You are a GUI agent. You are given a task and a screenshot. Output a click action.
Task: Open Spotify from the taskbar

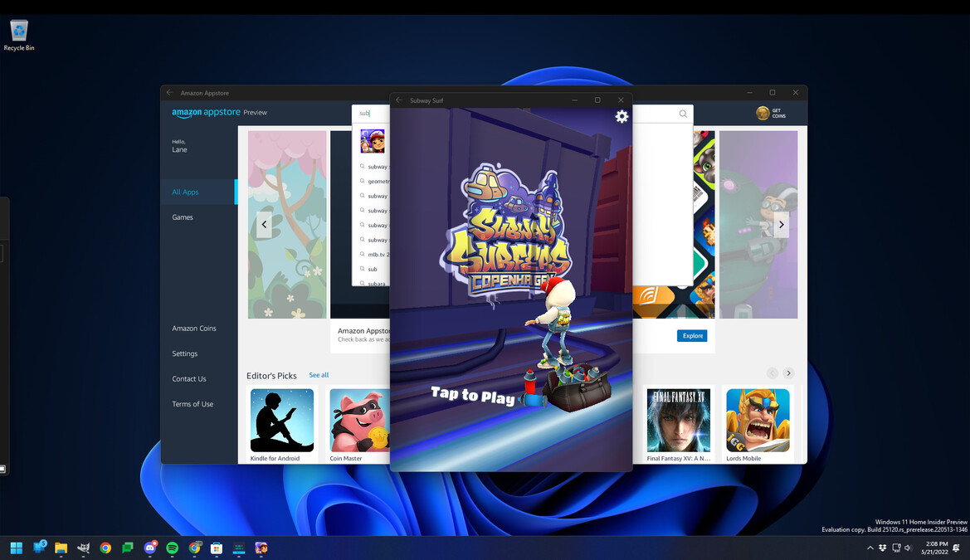(x=172, y=548)
